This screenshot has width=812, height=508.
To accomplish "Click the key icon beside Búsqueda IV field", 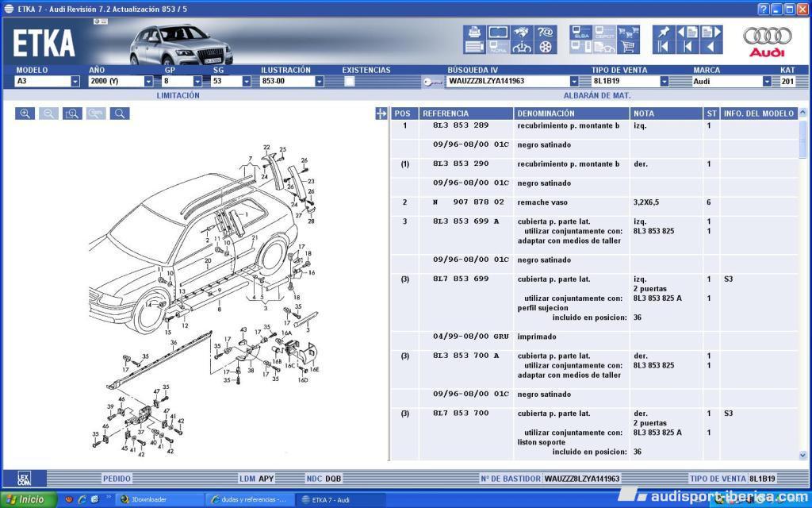I will click(432, 82).
